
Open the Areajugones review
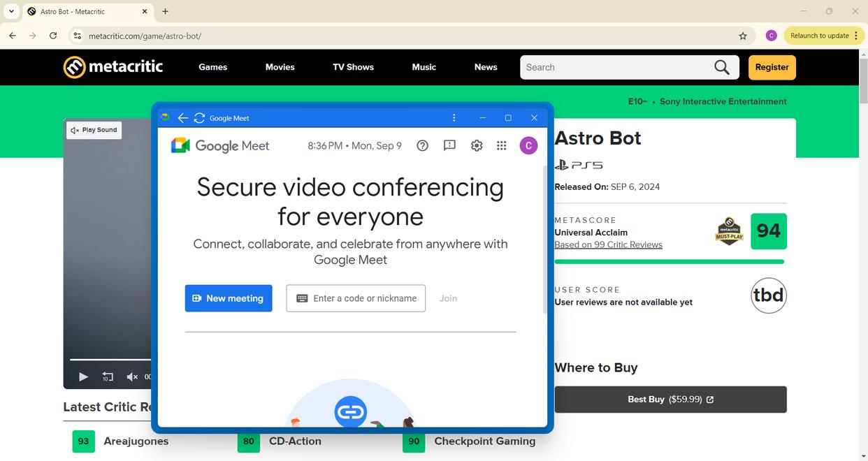click(x=136, y=441)
